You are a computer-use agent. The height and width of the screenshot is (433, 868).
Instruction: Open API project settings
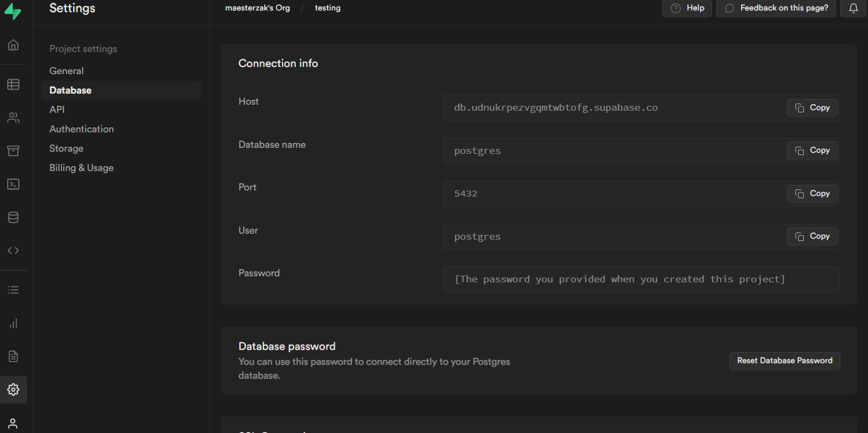(x=121, y=110)
